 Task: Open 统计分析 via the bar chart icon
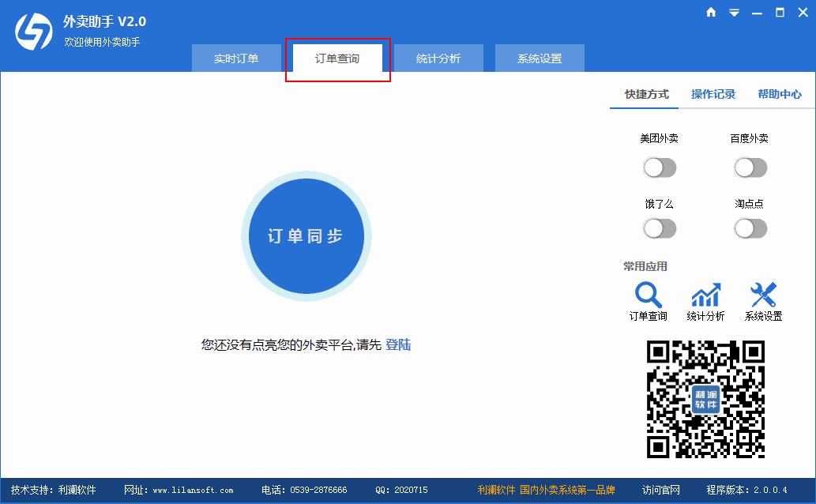point(705,294)
